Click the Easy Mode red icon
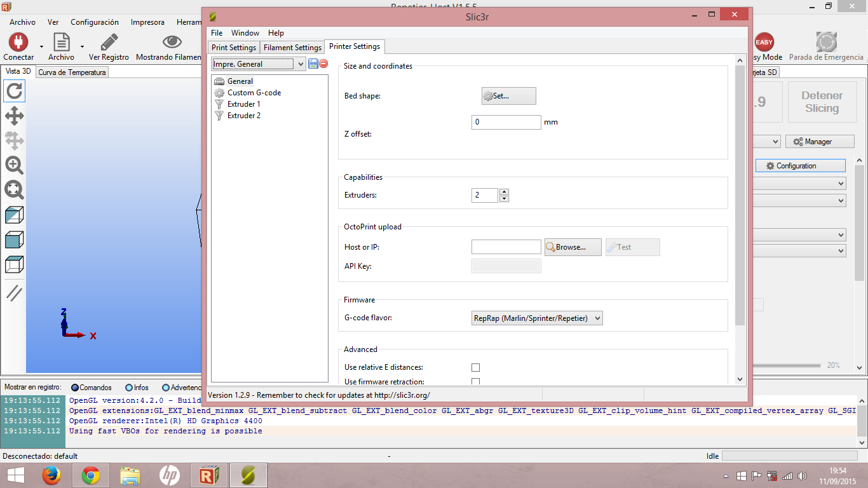The image size is (868, 488). pos(764,42)
